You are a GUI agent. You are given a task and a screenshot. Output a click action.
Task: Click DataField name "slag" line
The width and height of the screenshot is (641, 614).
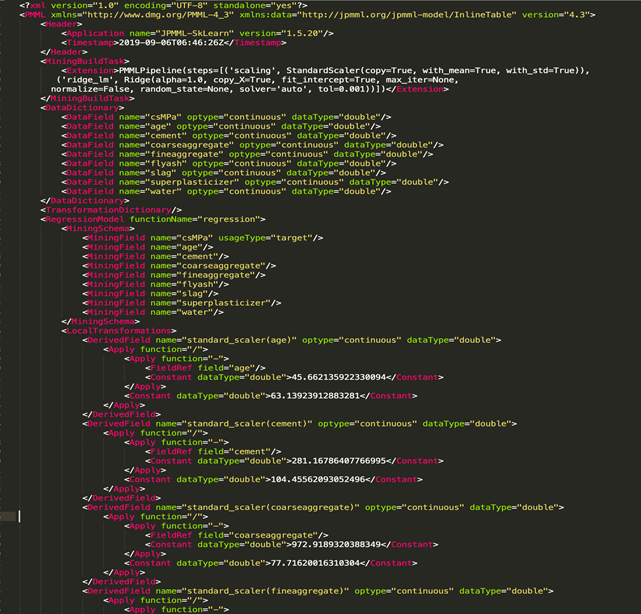224,173
